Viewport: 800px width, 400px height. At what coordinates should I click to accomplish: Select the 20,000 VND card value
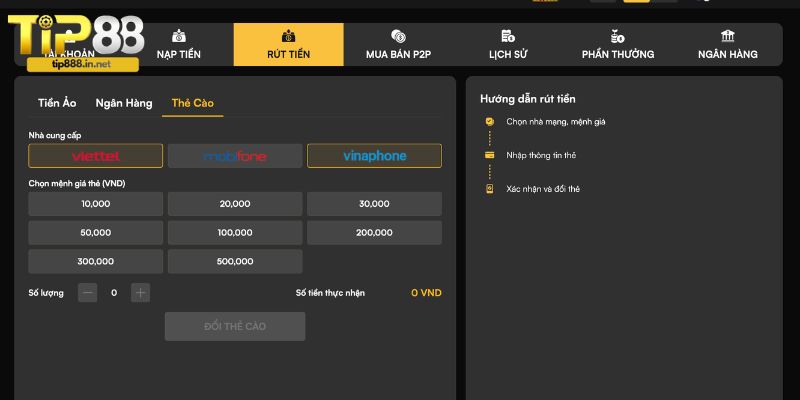(235, 204)
